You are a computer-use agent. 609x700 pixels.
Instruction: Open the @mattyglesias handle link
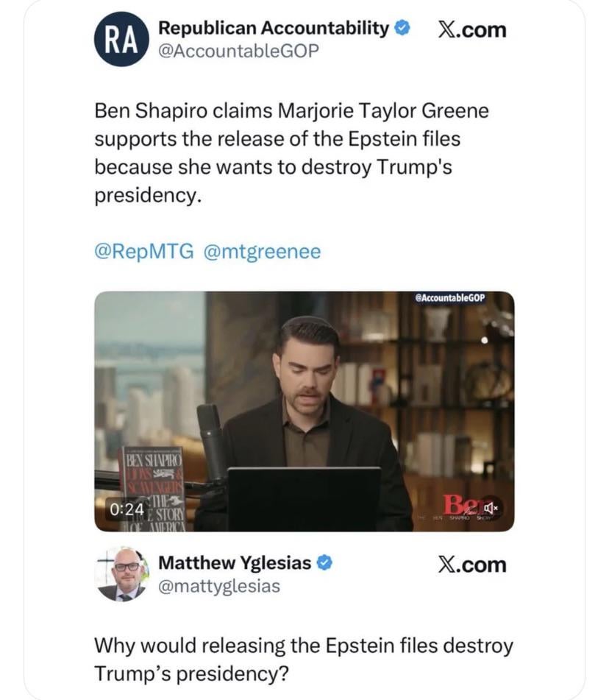[219, 586]
